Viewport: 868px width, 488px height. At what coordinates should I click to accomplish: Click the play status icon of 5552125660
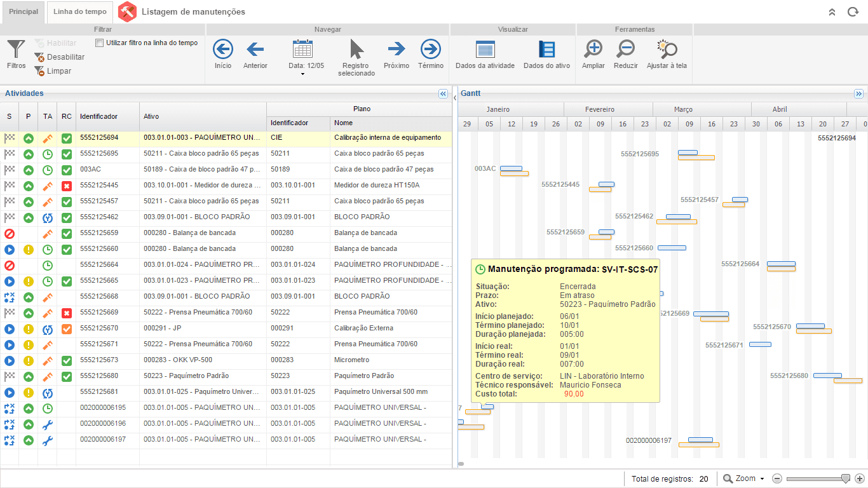click(x=10, y=249)
